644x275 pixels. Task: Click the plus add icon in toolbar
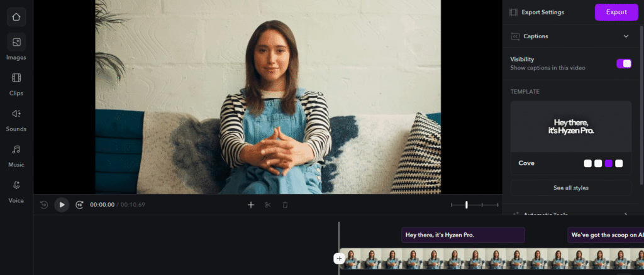click(251, 205)
